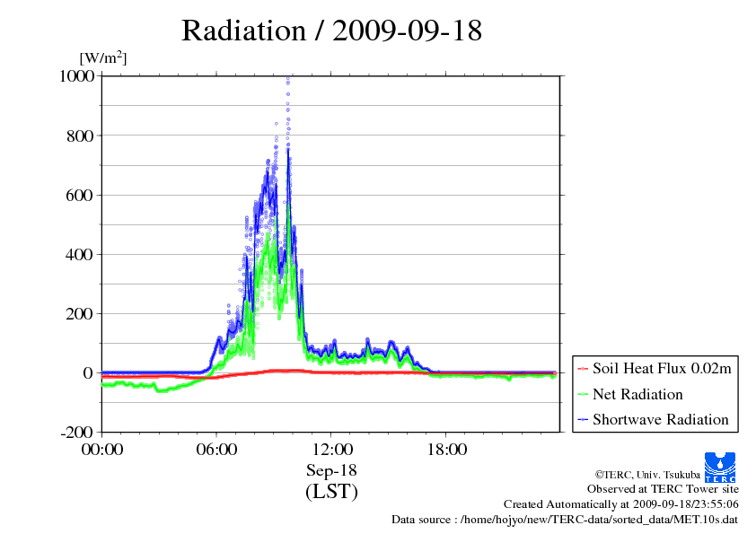Select the "Shortwave Radiation" legend entry

[x=653, y=419]
